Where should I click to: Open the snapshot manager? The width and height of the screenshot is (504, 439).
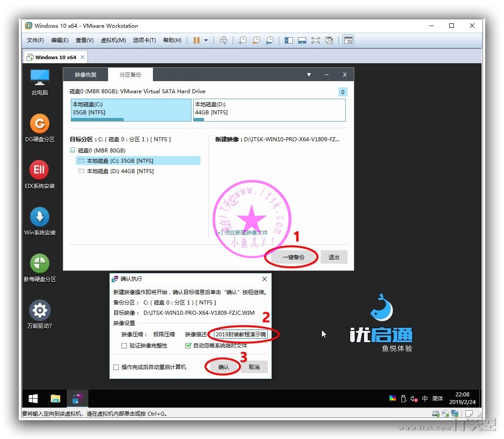269,40
